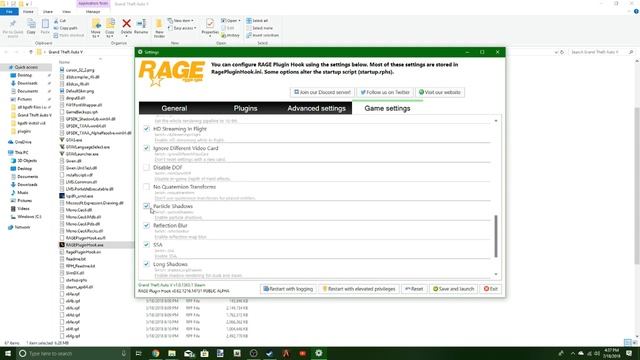The width and height of the screenshot is (640, 360).
Task: Click History in the Open group
Action: pos(231,35)
